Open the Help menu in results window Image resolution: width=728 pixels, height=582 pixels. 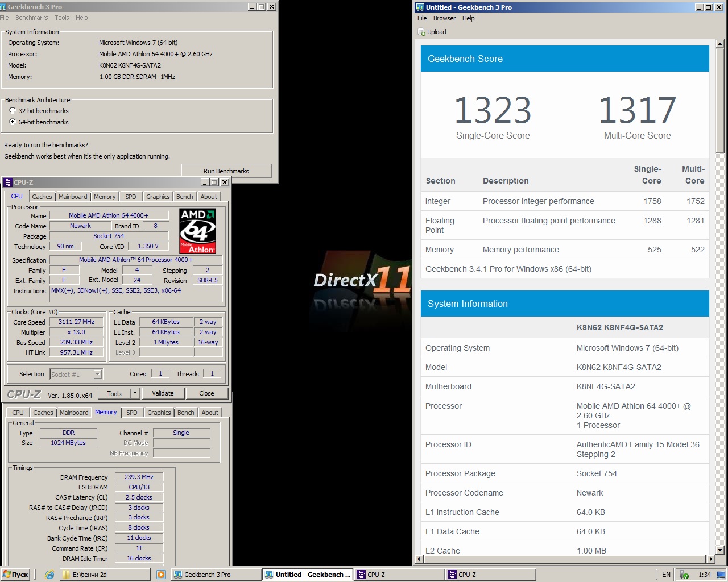[x=468, y=18]
